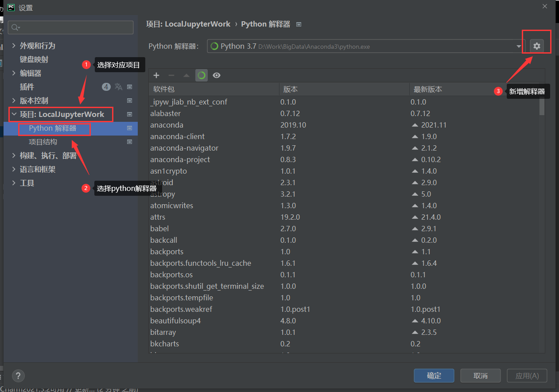Open the help question mark button

18,376
